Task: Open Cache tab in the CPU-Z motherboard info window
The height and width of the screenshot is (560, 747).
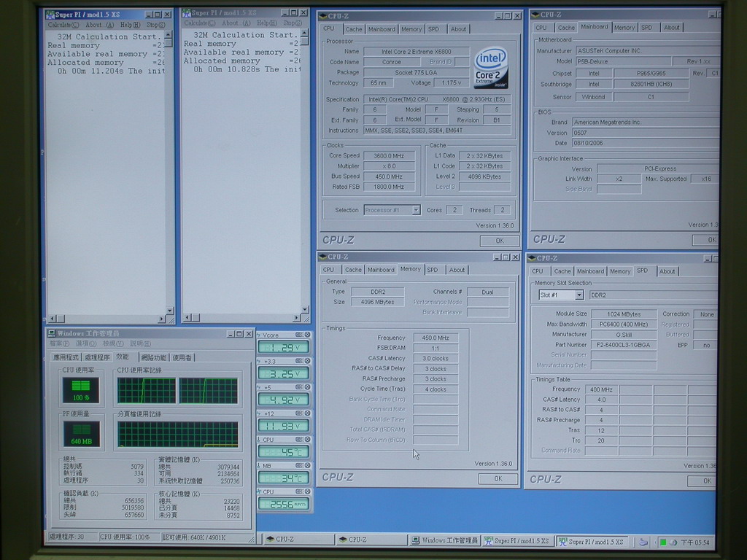Action: click(566, 28)
